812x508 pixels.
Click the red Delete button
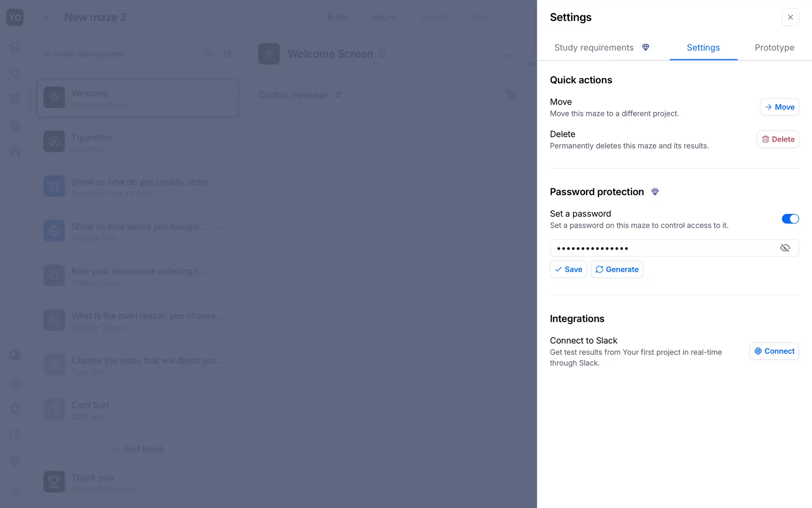click(x=777, y=139)
